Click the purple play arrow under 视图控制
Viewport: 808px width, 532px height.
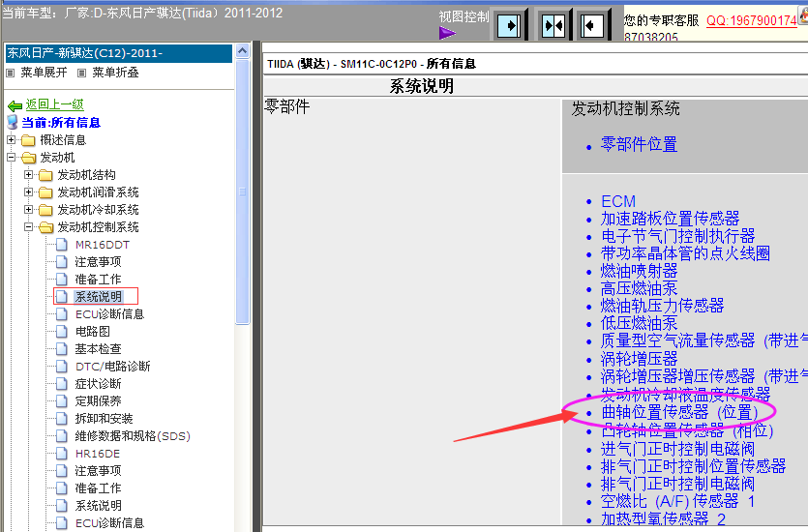(x=447, y=33)
